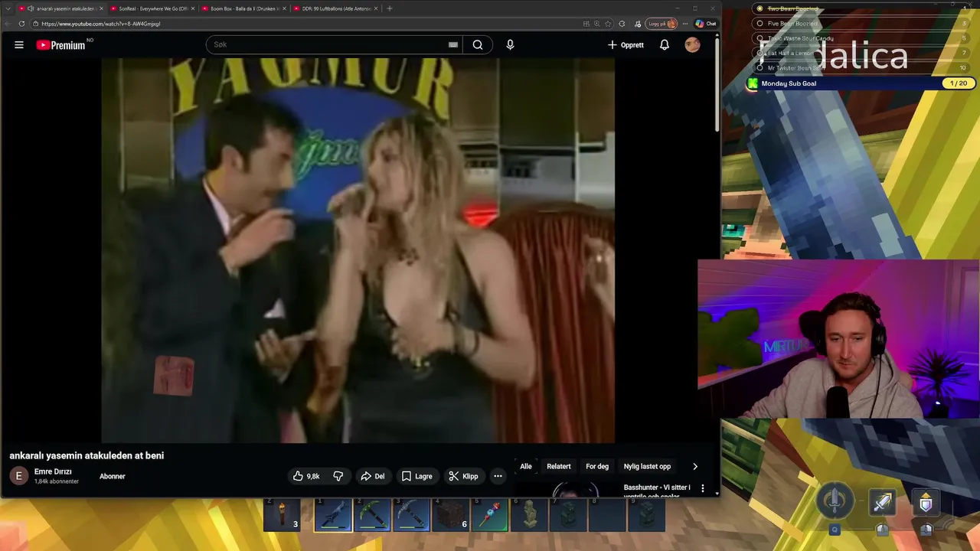Open the browser Chat assistant button

click(x=706, y=24)
